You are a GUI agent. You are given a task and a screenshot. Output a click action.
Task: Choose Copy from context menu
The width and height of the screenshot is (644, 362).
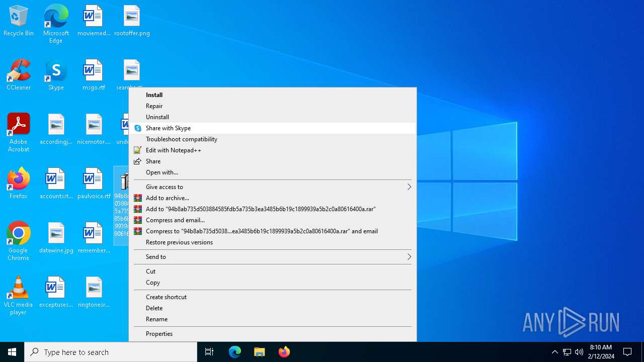pos(273,283)
